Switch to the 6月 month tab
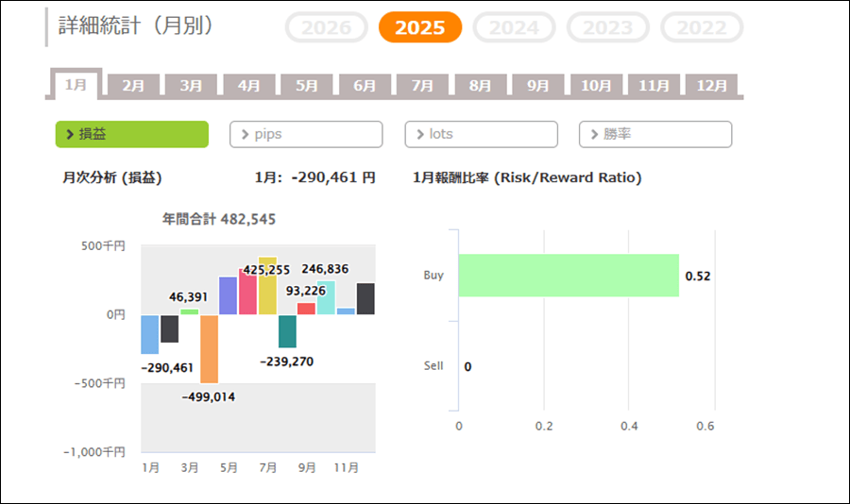Screen dimensions: 850x504 tap(365, 85)
